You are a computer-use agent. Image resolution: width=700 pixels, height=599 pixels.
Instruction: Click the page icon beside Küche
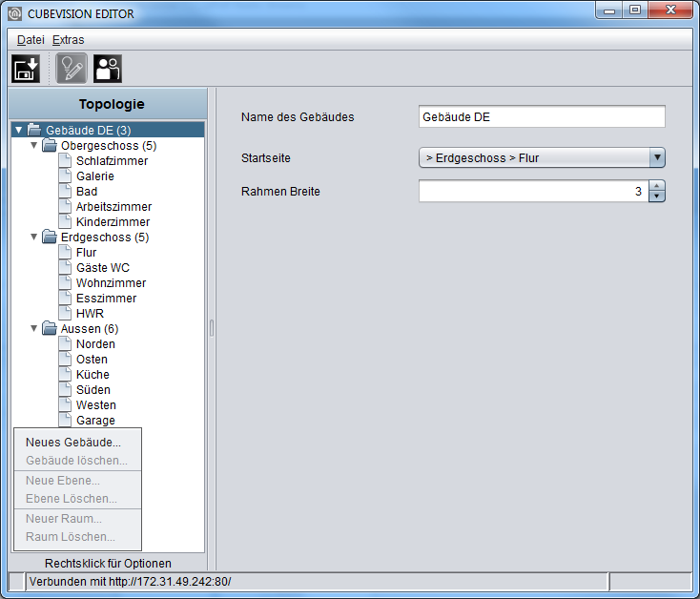pos(65,374)
